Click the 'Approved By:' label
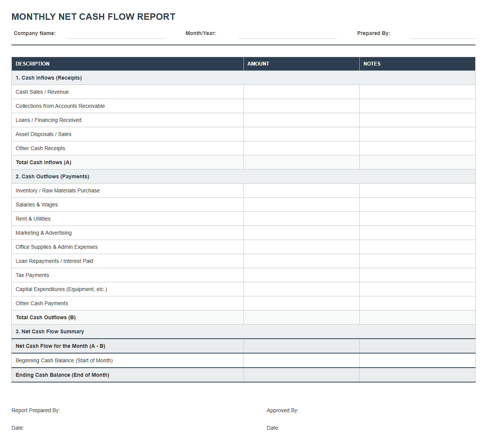487x448 pixels. pos(283,410)
